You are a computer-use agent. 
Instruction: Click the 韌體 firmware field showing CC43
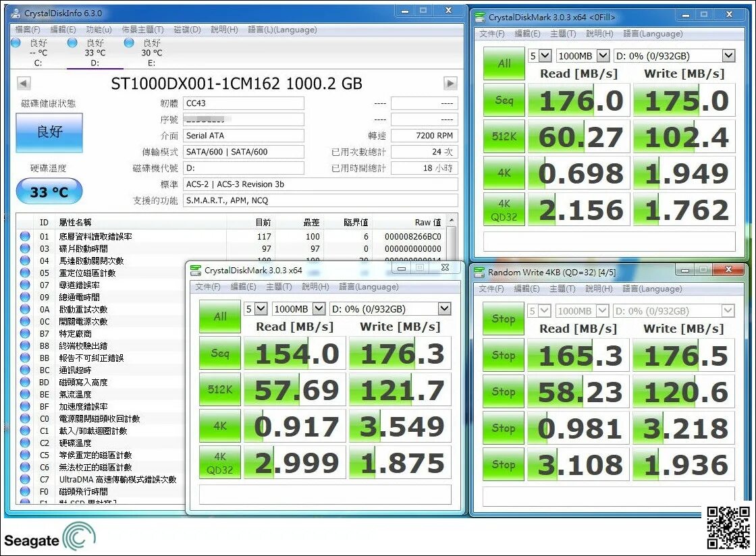pyautogui.click(x=244, y=103)
